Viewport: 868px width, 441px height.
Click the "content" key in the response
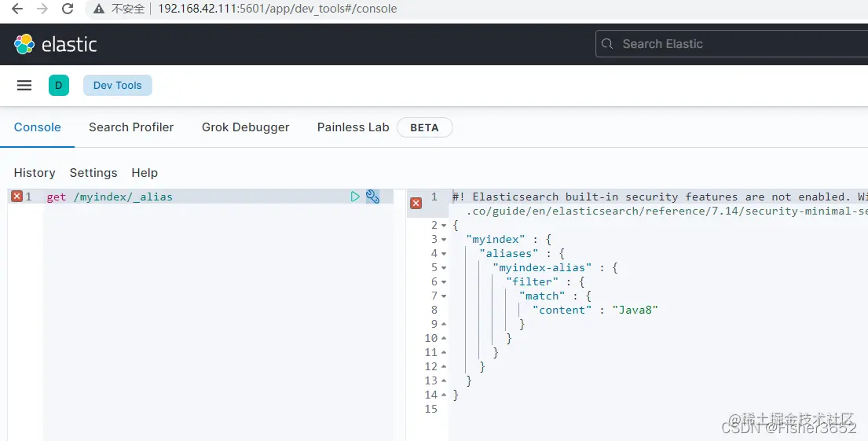(562, 311)
